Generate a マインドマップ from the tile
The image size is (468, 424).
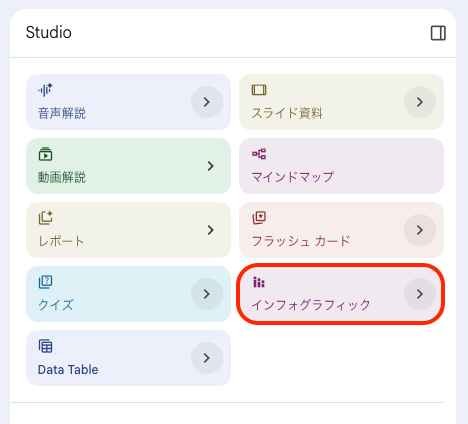coord(341,166)
